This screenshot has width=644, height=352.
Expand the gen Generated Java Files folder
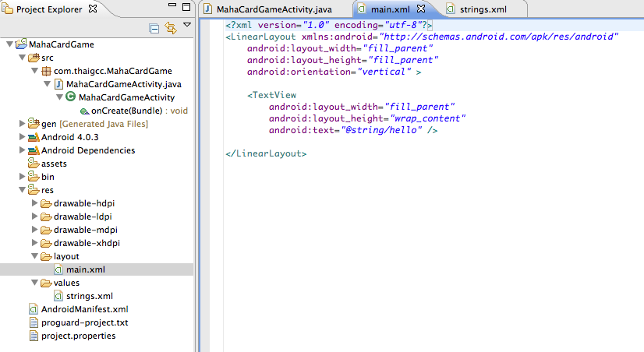[x=22, y=123]
